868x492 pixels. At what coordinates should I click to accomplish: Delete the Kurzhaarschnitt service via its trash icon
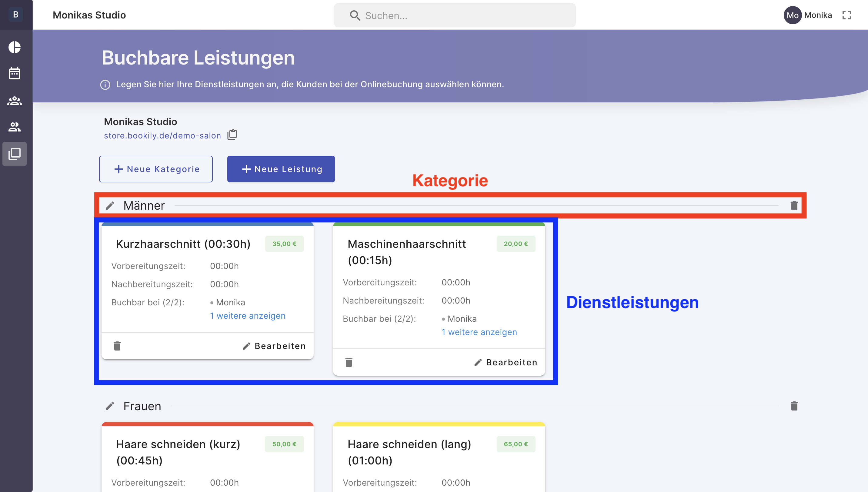(x=117, y=346)
